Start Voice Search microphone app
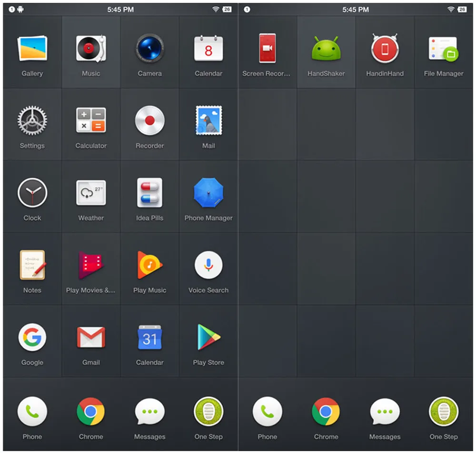Image resolution: width=476 pixels, height=453 pixels. [x=208, y=265]
